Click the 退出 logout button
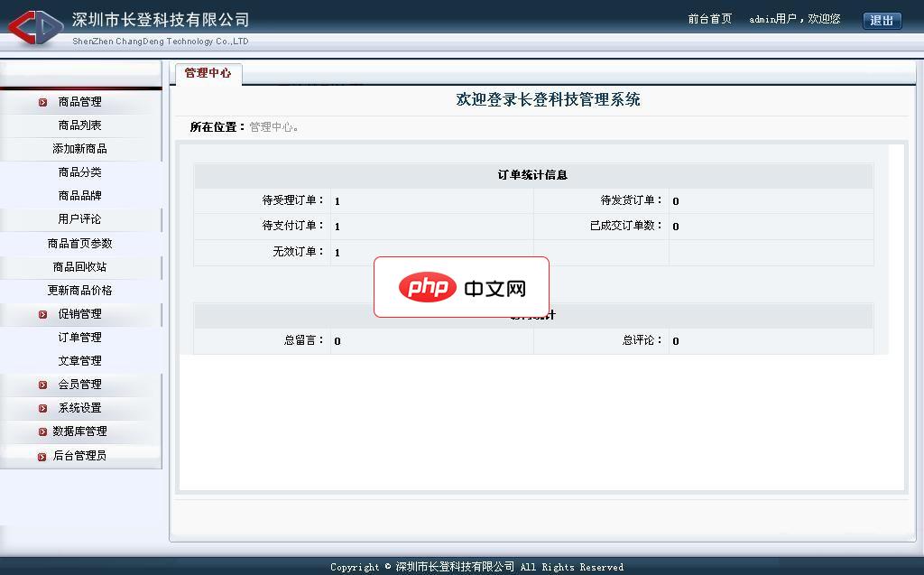This screenshot has height=575, width=924. click(x=882, y=20)
